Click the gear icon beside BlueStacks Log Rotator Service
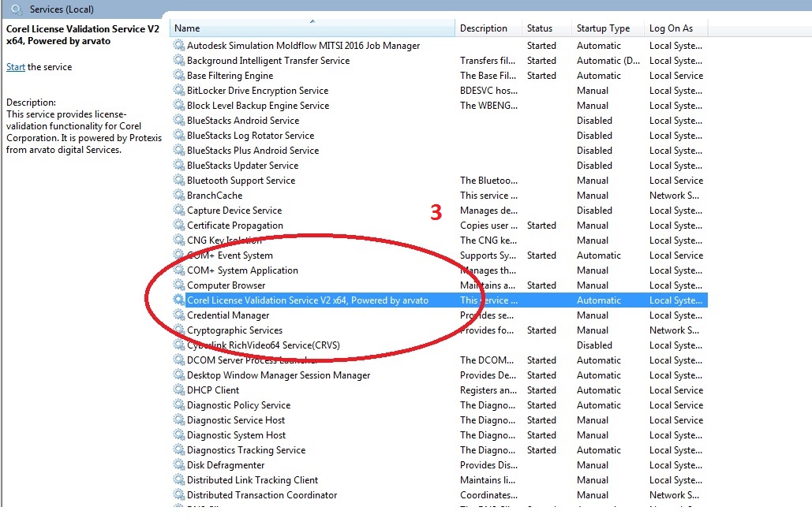Viewport: 812px width, 522px height. pyautogui.click(x=178, y=135)
